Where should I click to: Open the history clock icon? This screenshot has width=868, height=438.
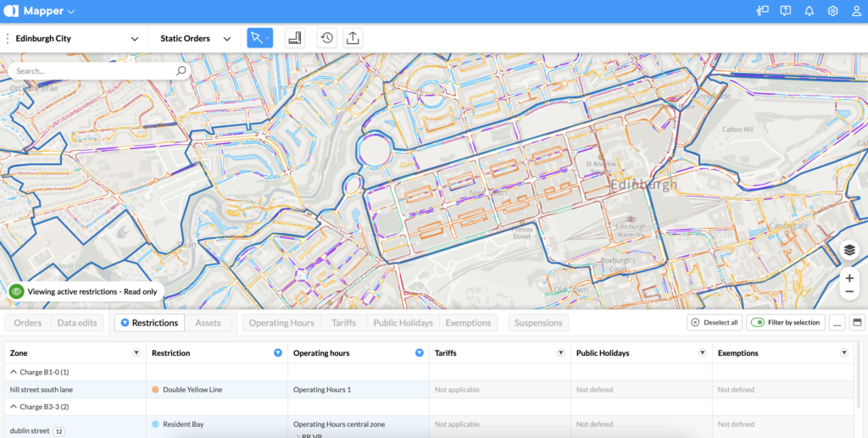(x=326, y=38)
